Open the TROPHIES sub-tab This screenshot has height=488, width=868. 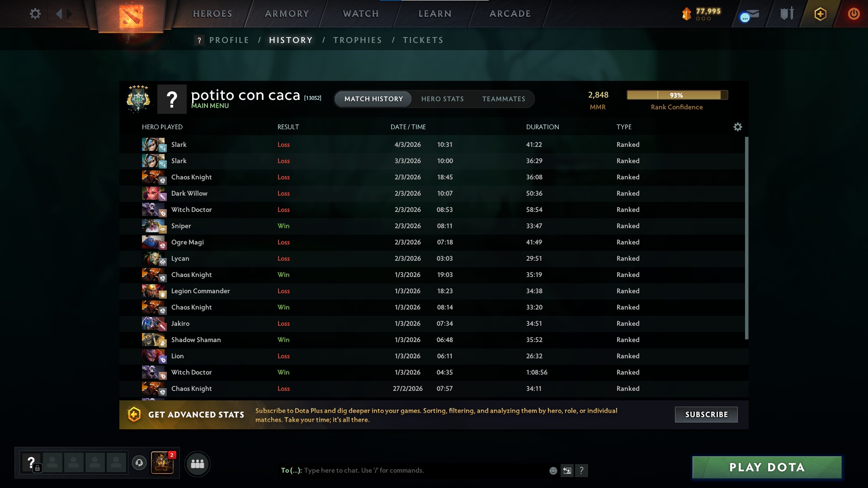tap(358, 40)
